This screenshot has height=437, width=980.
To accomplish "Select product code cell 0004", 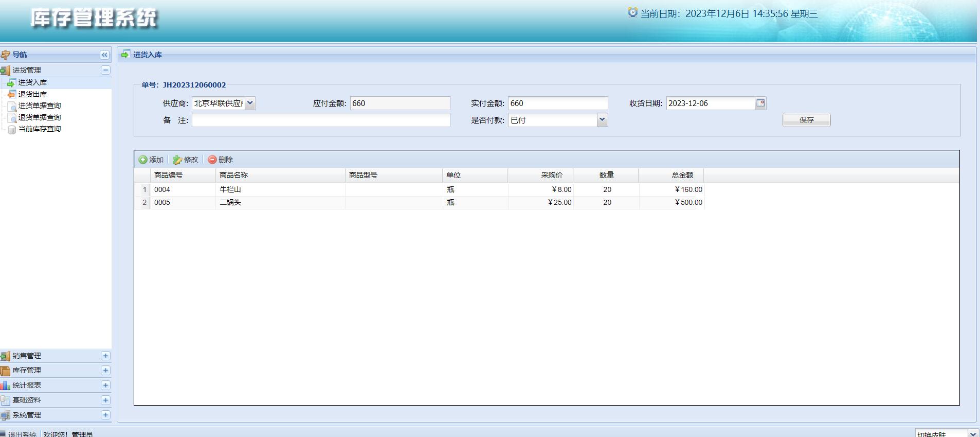I will [x=183, y=189].
